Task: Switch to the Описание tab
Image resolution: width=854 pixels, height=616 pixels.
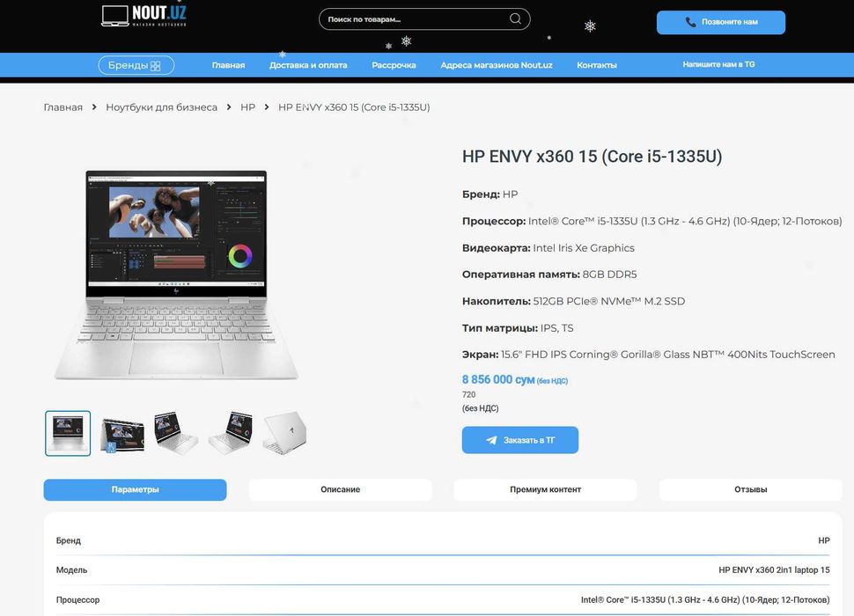Action: [341, 490]
